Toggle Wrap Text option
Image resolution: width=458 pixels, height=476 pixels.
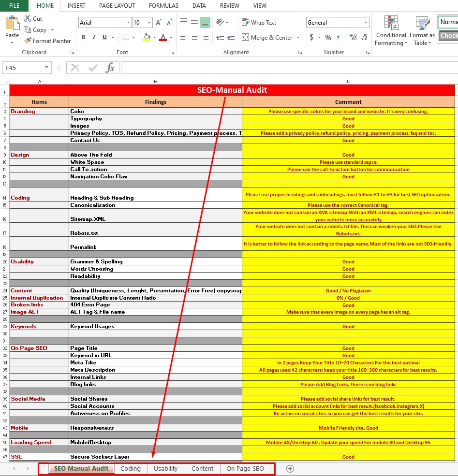pyautogui.click(x=259, y=23)
